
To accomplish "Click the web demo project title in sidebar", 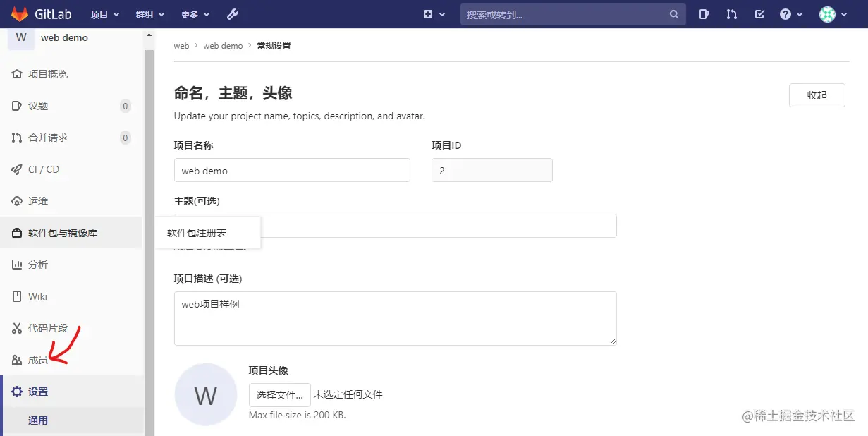I will point(64,38).
